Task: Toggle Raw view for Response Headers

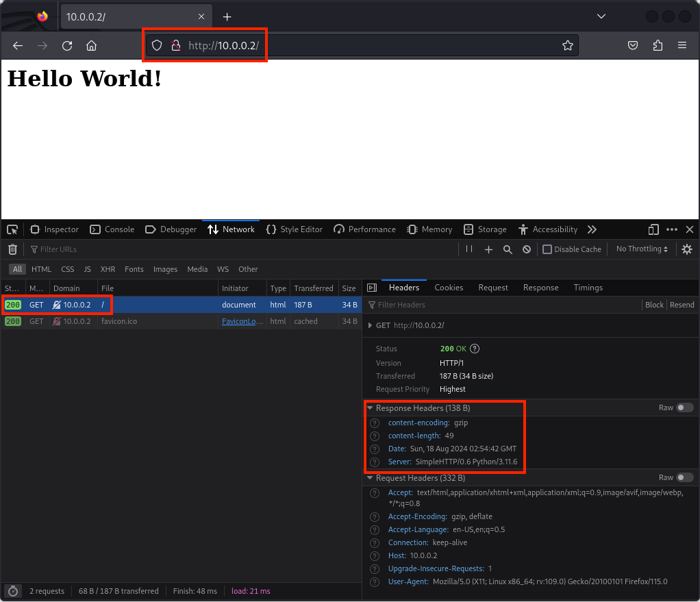Action: (x=684, y=407)
